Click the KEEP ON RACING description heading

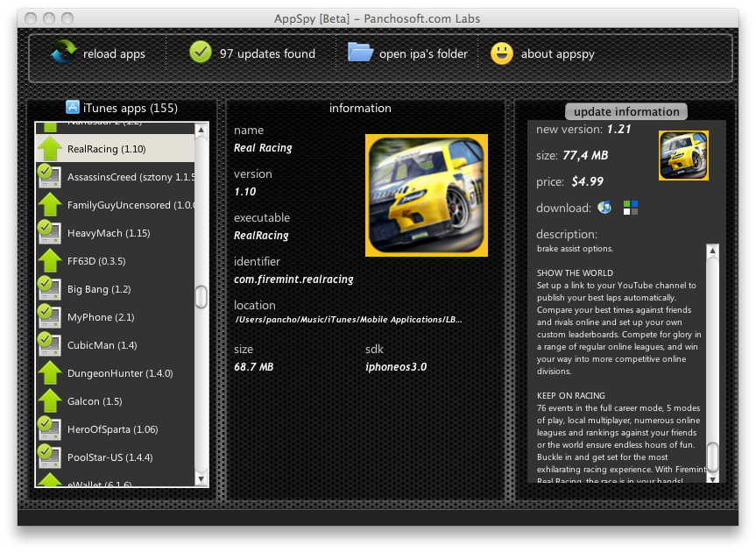[571, 395]
